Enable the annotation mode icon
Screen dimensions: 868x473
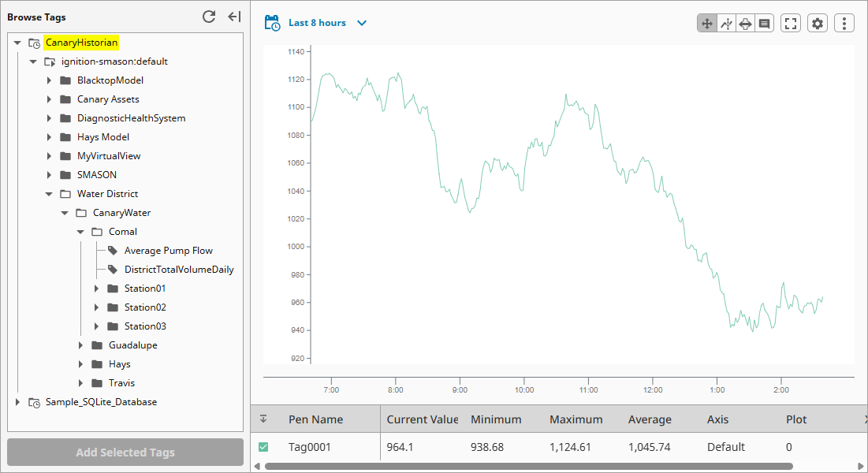pyautogui.click(x=764, y=24)
